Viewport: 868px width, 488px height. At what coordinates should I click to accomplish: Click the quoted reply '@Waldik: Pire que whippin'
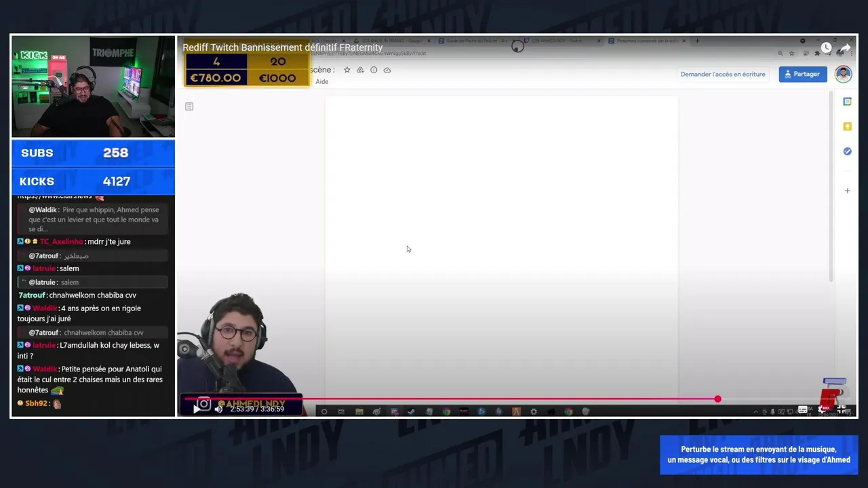pyautogui.click(x=92, y=219)
